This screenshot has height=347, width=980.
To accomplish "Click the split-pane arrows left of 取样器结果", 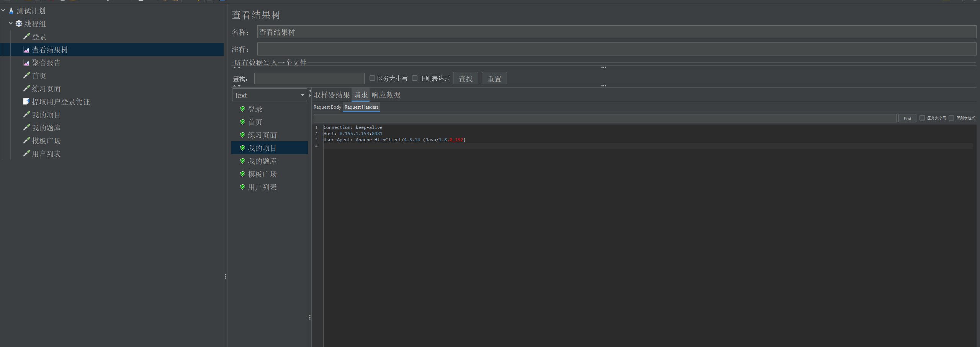I will [310, 93].
